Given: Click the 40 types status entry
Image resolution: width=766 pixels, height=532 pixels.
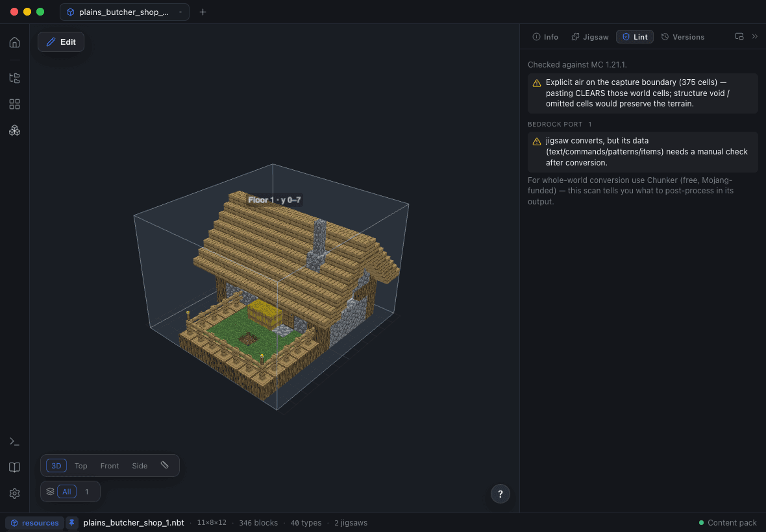Looking at the screenshot, I should [306, 523].
